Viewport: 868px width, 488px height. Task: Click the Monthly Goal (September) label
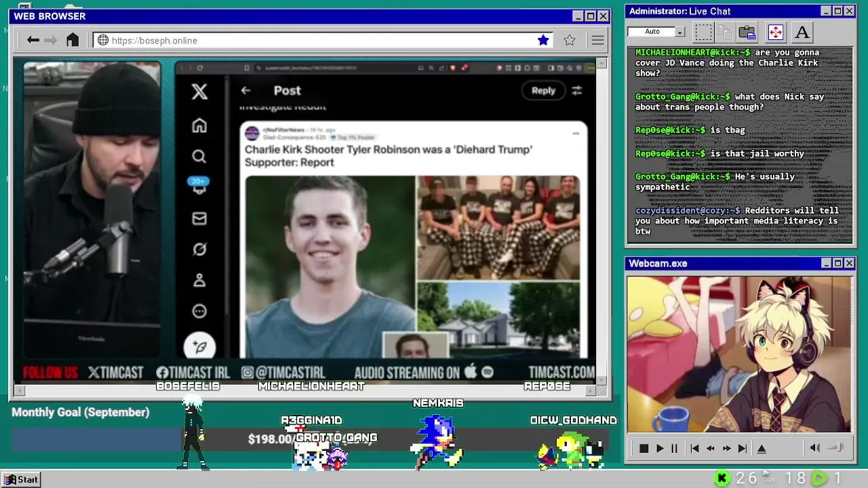pos(81,412)
